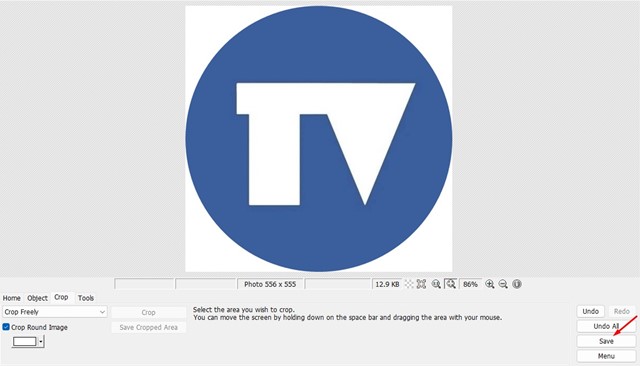This screenshot has height=366, width=640.
Task: Click the Save button
Action: (606, 341)
